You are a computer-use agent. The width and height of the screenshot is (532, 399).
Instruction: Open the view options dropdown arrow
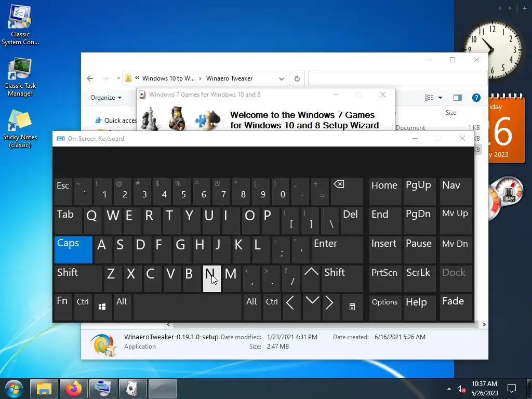pyautogui.click(x=440, y=98)
